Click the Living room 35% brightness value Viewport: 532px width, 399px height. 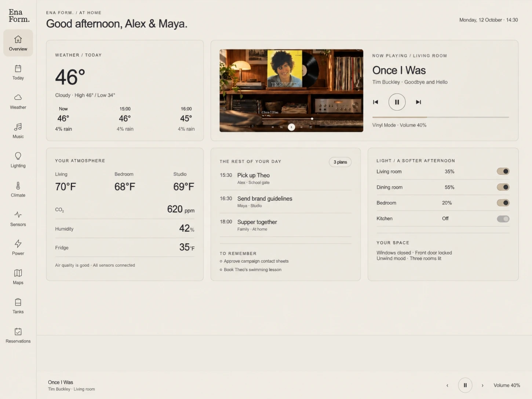click(449, 171)
